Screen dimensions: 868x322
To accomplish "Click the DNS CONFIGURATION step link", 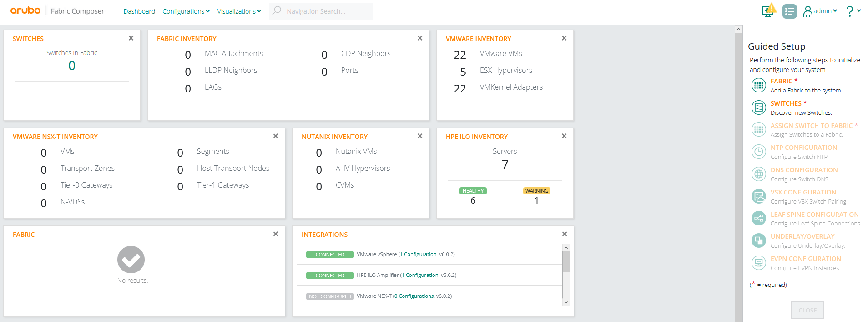I will click(x=804, y=170).
